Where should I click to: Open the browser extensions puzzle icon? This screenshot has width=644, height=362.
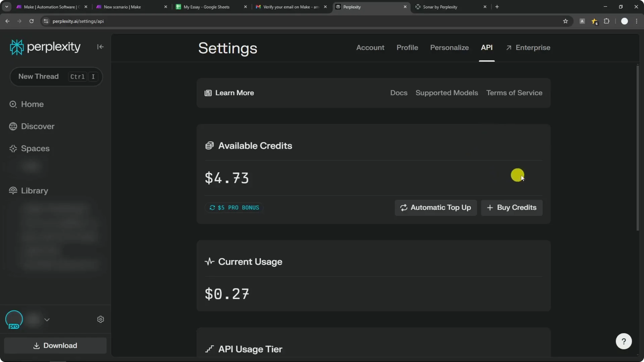pyautogui.click(x=607, y=21)
